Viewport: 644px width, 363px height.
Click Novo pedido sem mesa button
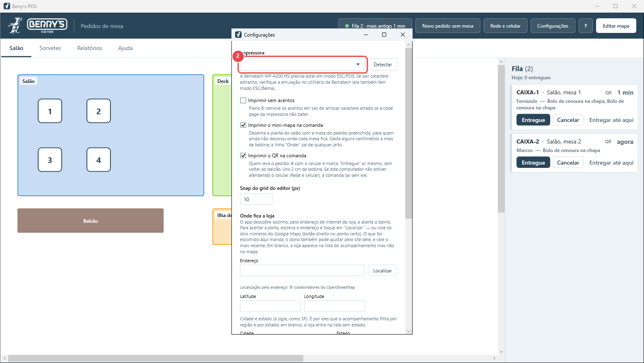[x=448, y=26]
